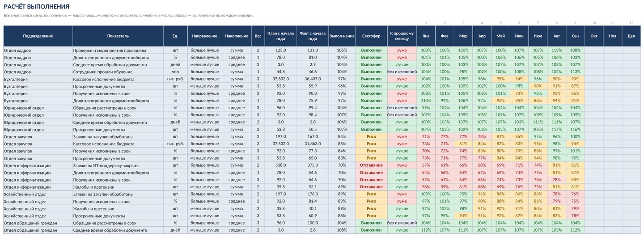Select fact value 36,407.0
The image size is (644, 237).
coord(313,79)
